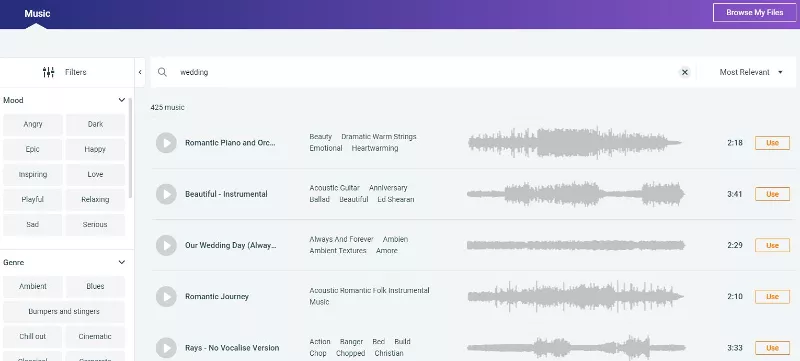Screen dimensions: 800x361
Task: Toggle the Sad mood filter
Action: pyautogui.click(x=33, y=224)
